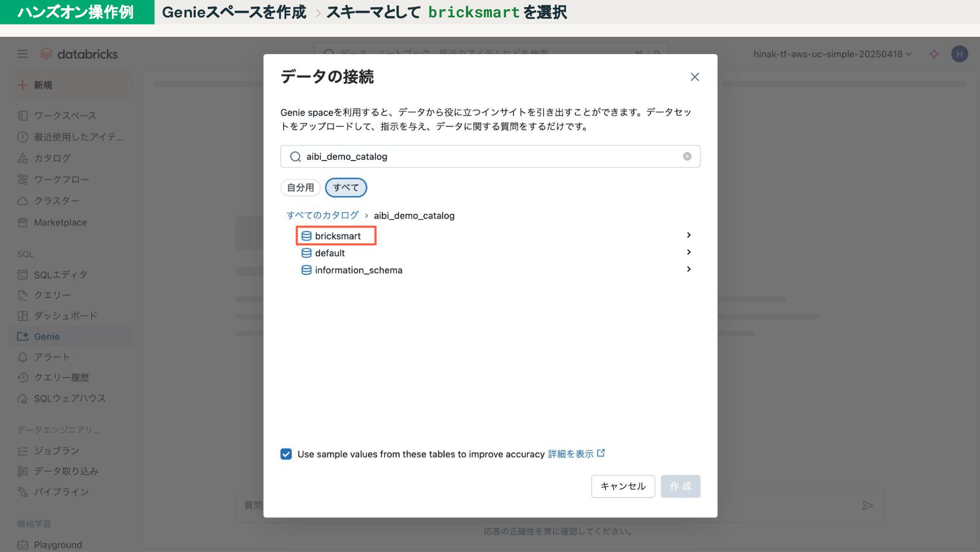Click the Marketplace store icon
The width and height of the screenshot is (980, 552).
point(22,222)
